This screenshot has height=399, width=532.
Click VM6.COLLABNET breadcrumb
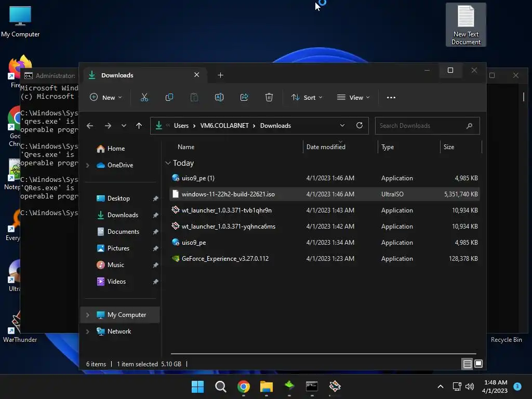click(224, 126)
